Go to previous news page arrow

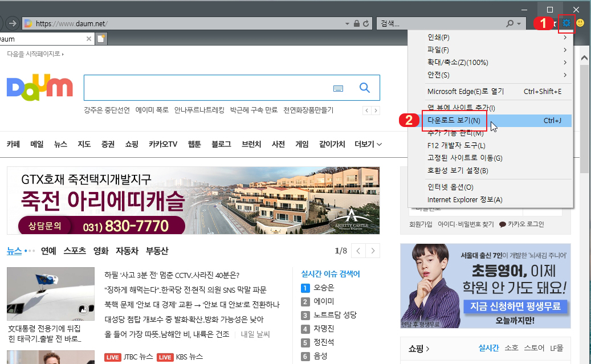[358, 251]
